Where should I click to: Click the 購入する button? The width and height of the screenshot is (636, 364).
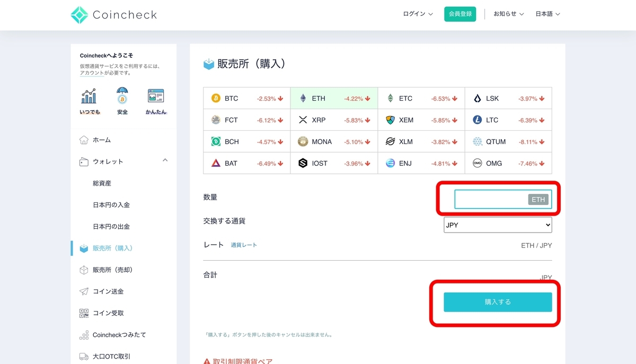(x=498, y=302)
